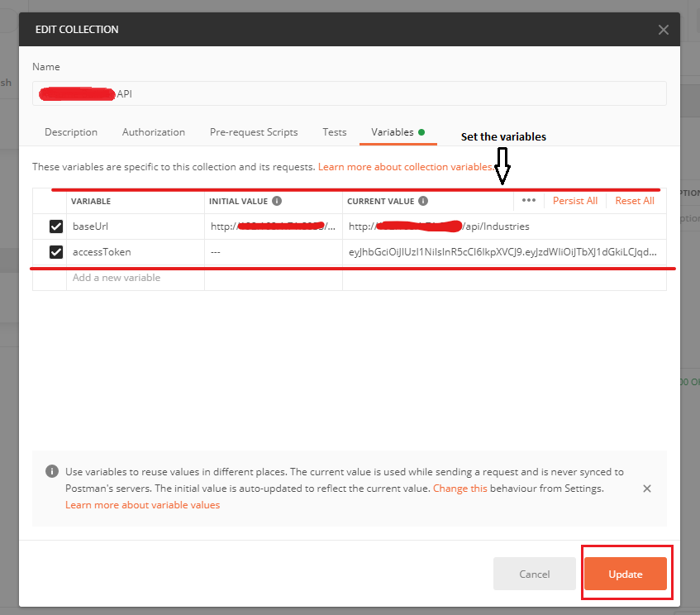This screenshot has height=615, width=700.
Task: Open the Tests tab
Action: pos(334,132)
